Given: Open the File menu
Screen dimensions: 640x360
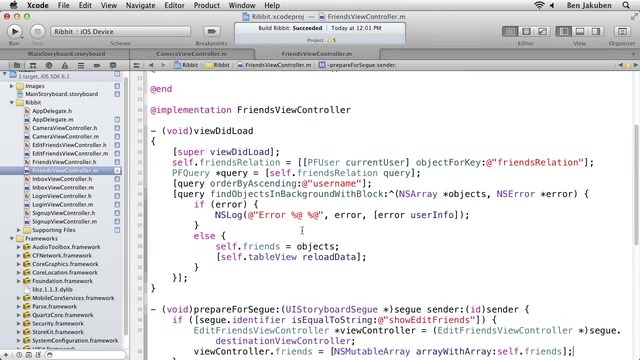Looking at the screenshot, I should 63,5.
